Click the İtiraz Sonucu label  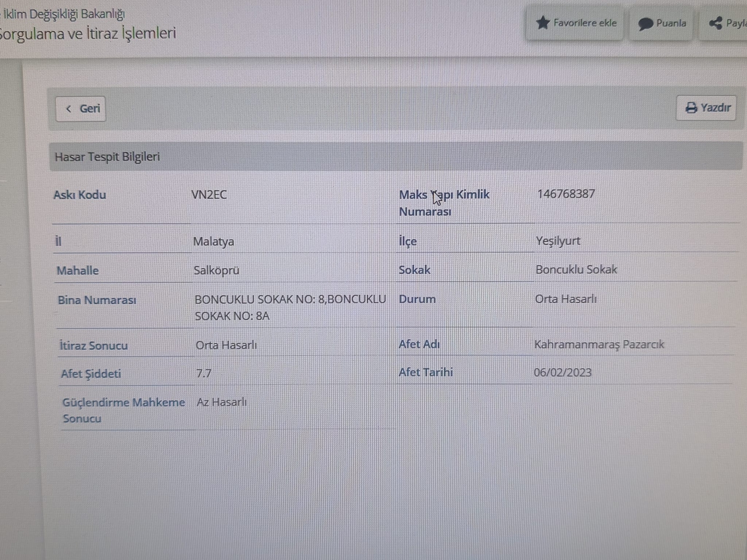pos(93,345)
